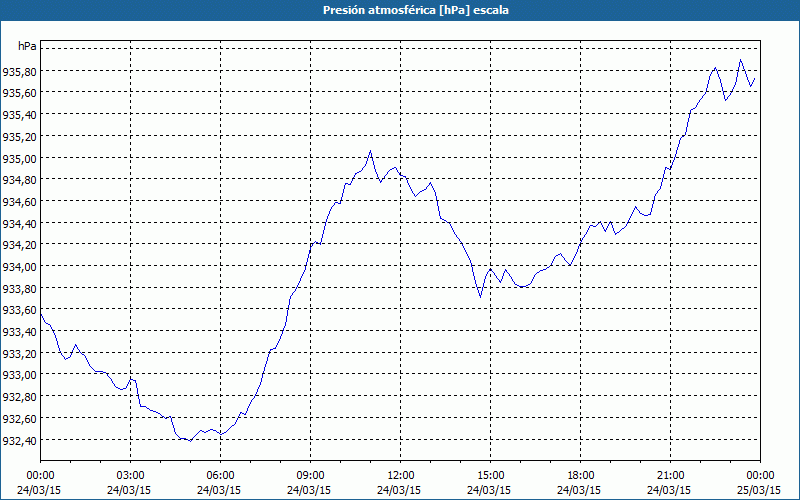This screenshot has width=800, height=500.
Task: Click the 933,60 y-axis label
Action: pos(19,310)
